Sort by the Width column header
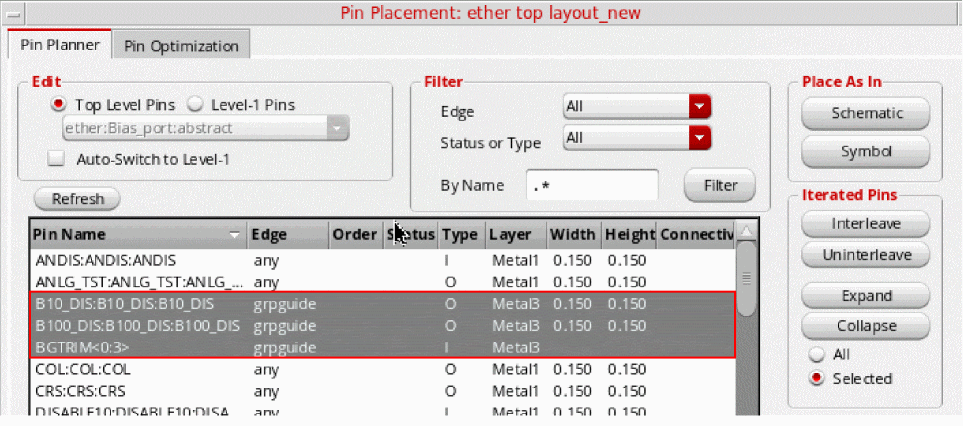This screenshot has height=426, width=963. coord(572,234)
